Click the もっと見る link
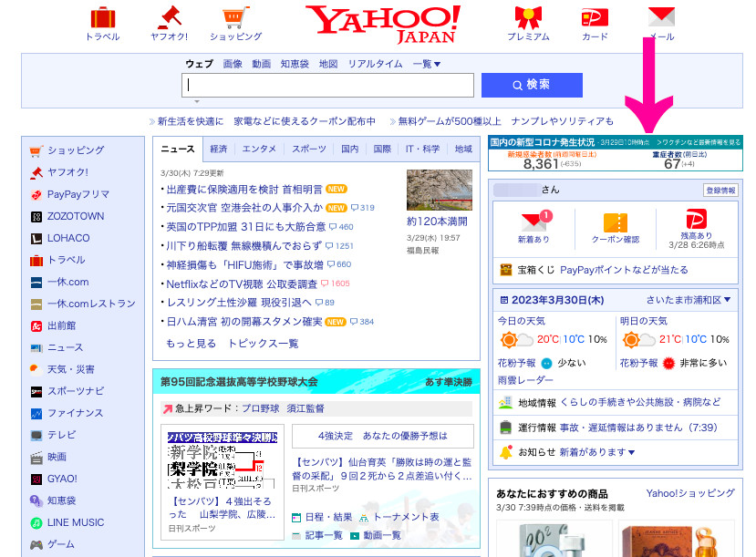The image size is (756, 557). (x=191, y=343)
